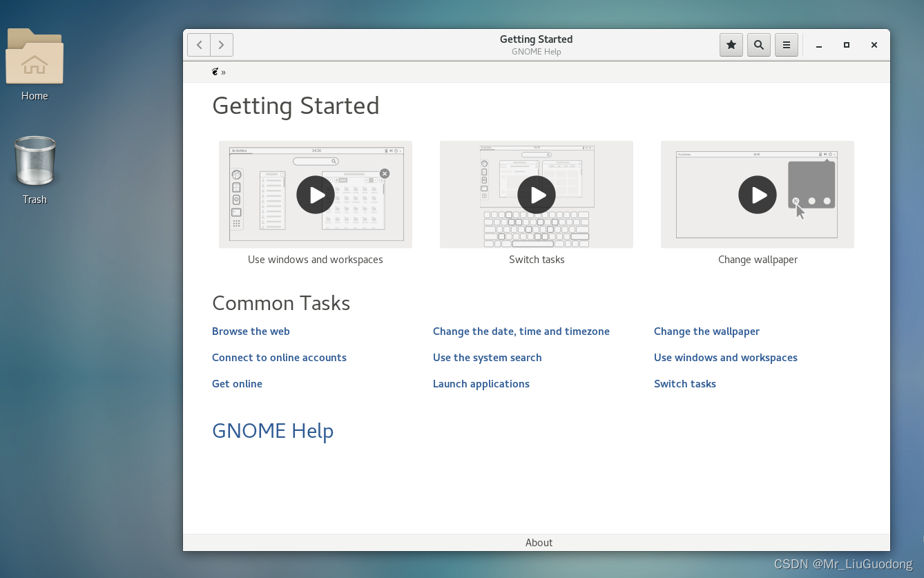924x578 pixels.
Task: Play the Switch tasks video
Action: click(x=537, y=195)
